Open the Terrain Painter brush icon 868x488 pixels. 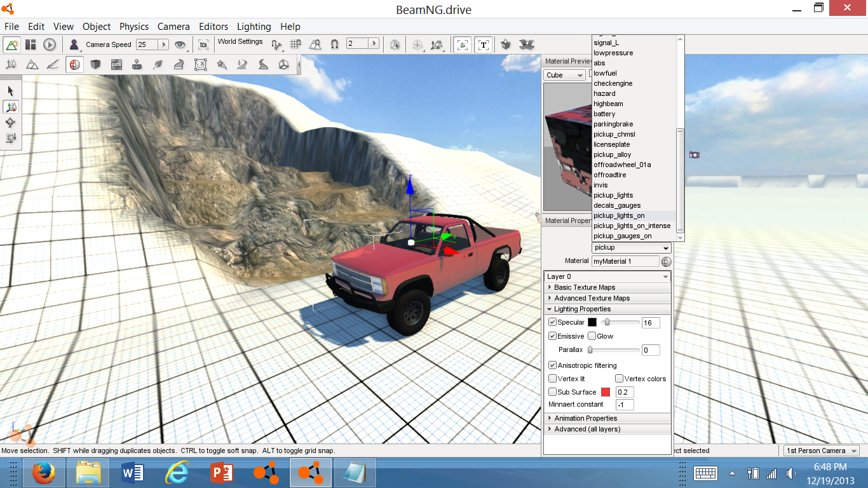(x=53, y=64)
